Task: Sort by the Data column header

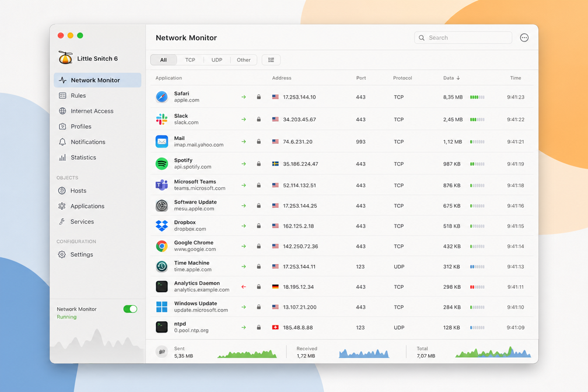Action: click(x=452, y=78)
